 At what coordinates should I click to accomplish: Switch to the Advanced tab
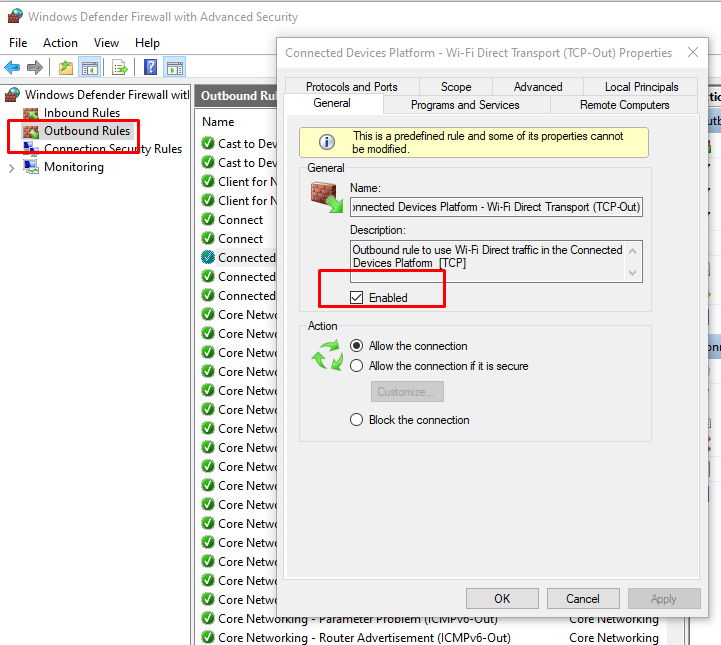click(x=538, y=86)
